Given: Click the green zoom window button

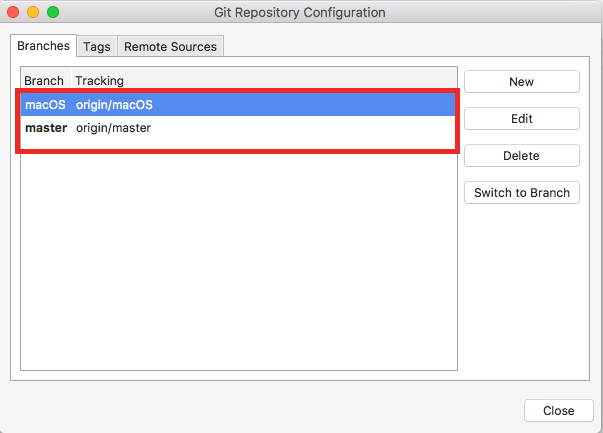Looking at the screenshot, I should (x=53, y=12).
